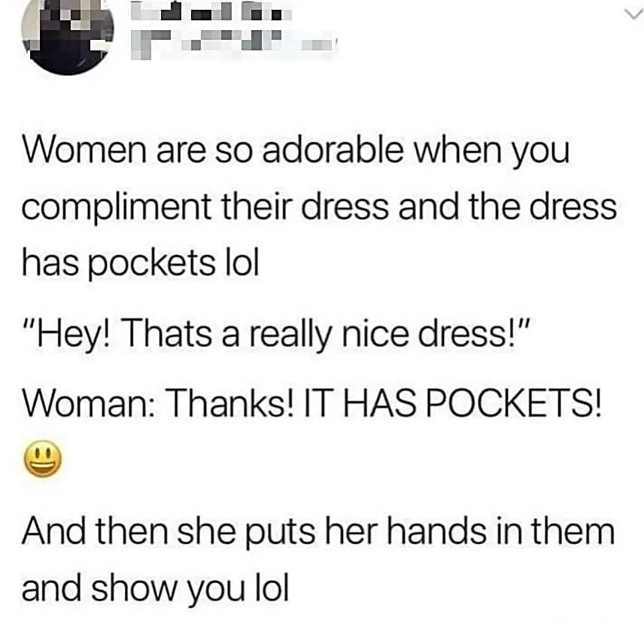This screenshot has width=644, height=644.
Task: Open the blurred username handle link
Action: 234,44
